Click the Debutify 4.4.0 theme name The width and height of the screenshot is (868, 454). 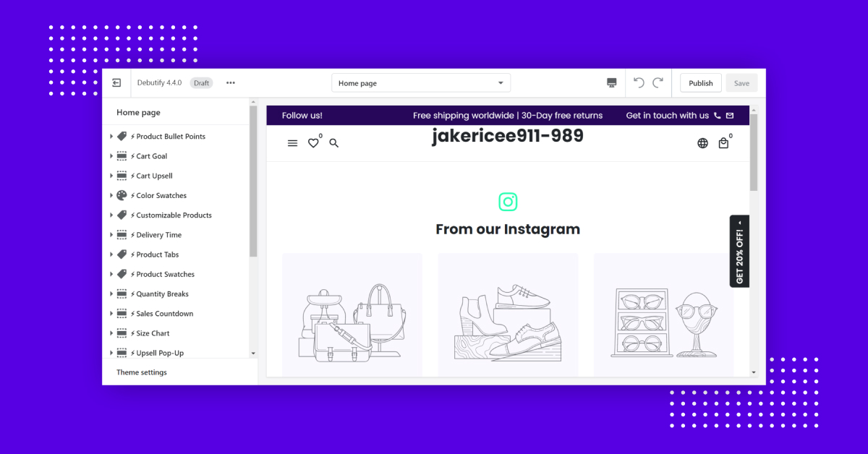tap(159, 83)
